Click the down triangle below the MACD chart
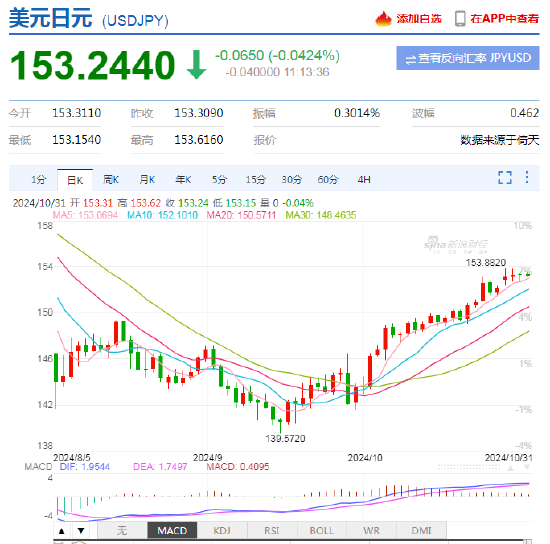 [x=81, y=531]
